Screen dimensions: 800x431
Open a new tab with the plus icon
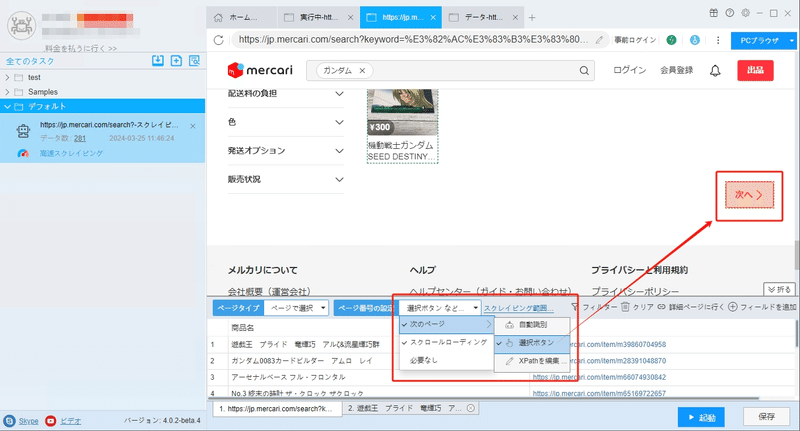pos(532,17)
